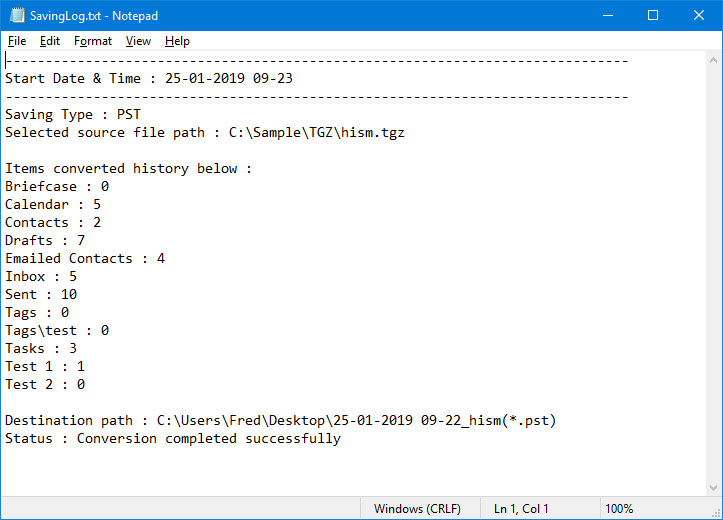The height and width of the screenshot is (520, 723).
Task: Minimize the Notepad window
Action: click(x=608, y=15)
